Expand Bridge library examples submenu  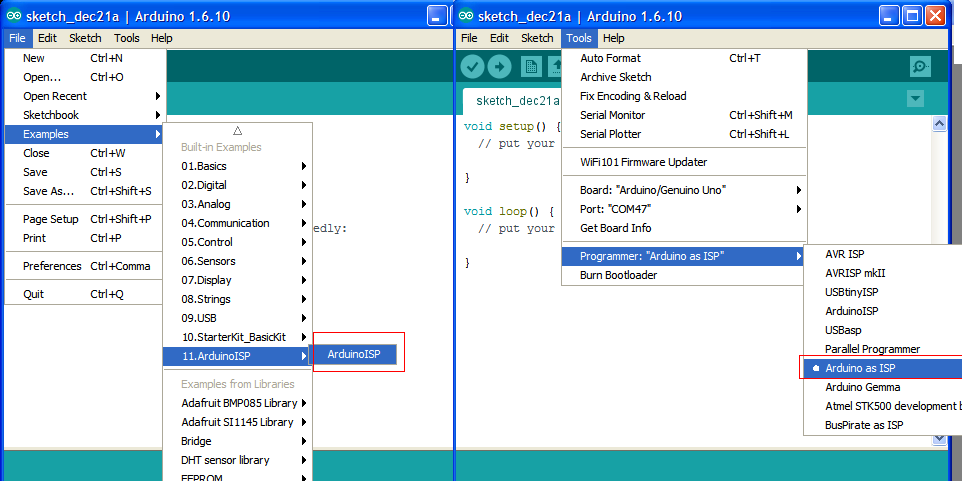coord(237,441)
